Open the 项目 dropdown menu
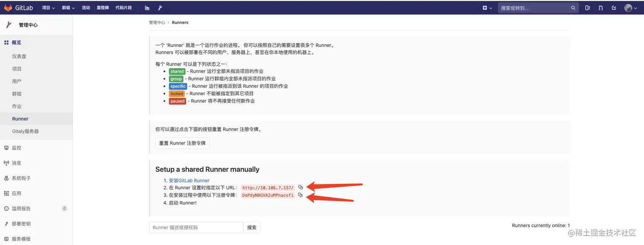Screen dimensions: 644x245 coord(49,8)
